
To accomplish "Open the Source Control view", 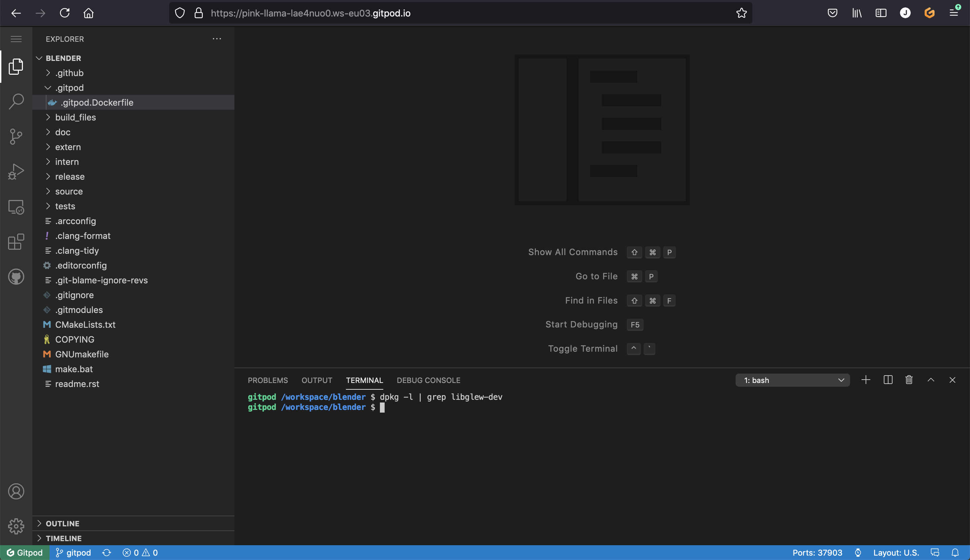I will click(16, 137).
